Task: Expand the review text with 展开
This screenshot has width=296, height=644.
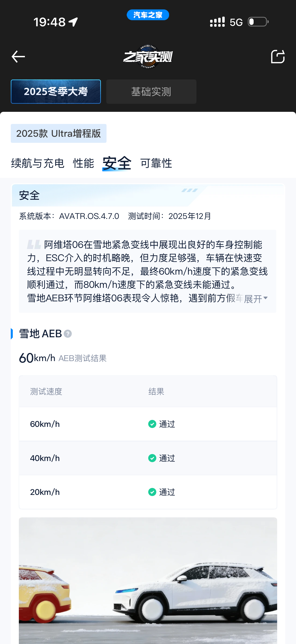Action: [255, 298]
